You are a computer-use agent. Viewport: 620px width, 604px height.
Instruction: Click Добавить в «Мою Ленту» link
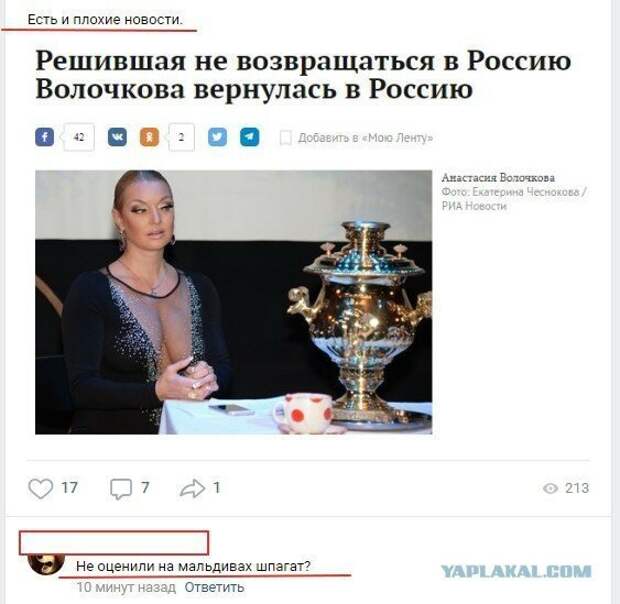tap(365, 138)
